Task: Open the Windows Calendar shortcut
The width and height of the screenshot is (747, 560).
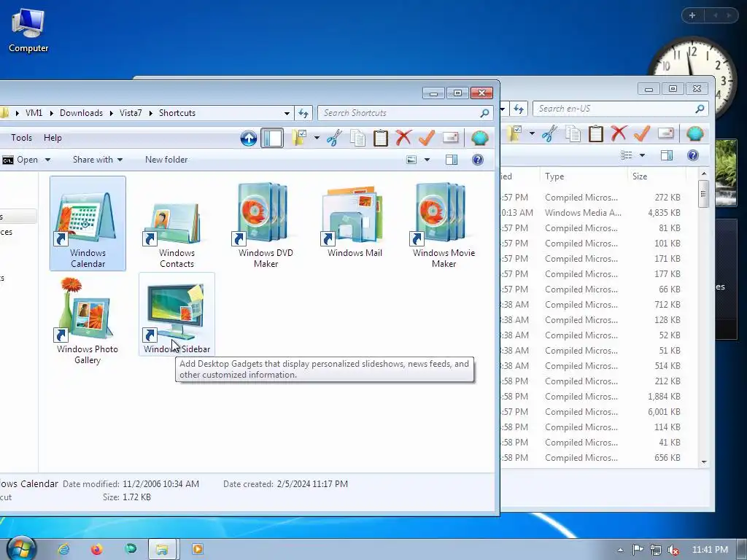Action: tap(88, 223)
